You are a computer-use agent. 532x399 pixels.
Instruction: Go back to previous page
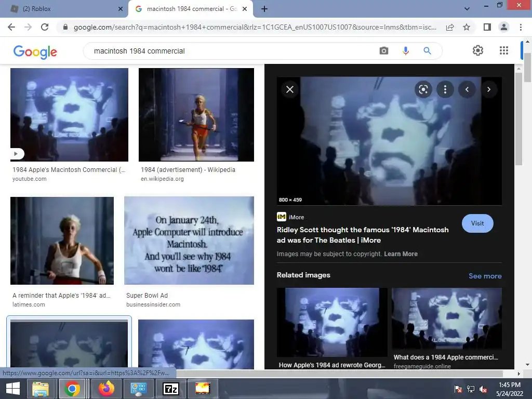(x=11, y=27)
